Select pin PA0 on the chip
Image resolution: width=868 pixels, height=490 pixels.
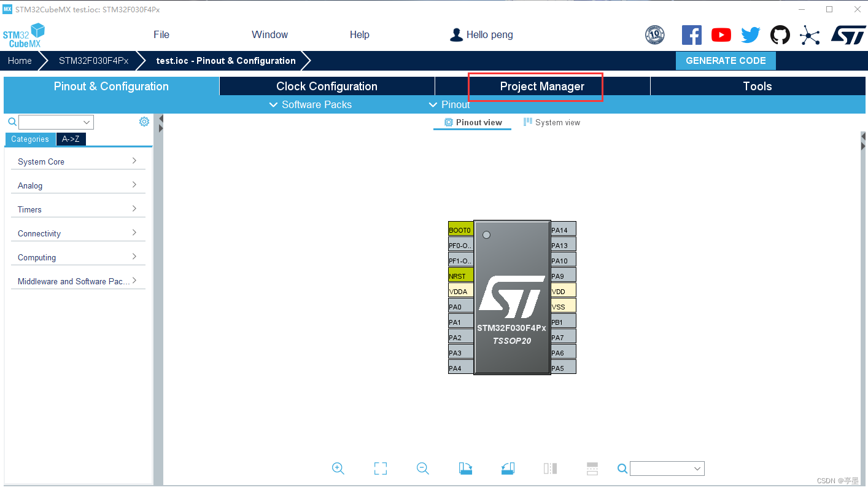(461, 306)
